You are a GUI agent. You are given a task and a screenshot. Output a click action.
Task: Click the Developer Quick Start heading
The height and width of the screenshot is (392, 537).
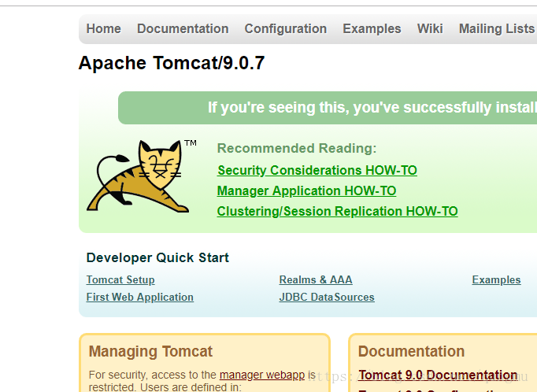click(157, 257)
